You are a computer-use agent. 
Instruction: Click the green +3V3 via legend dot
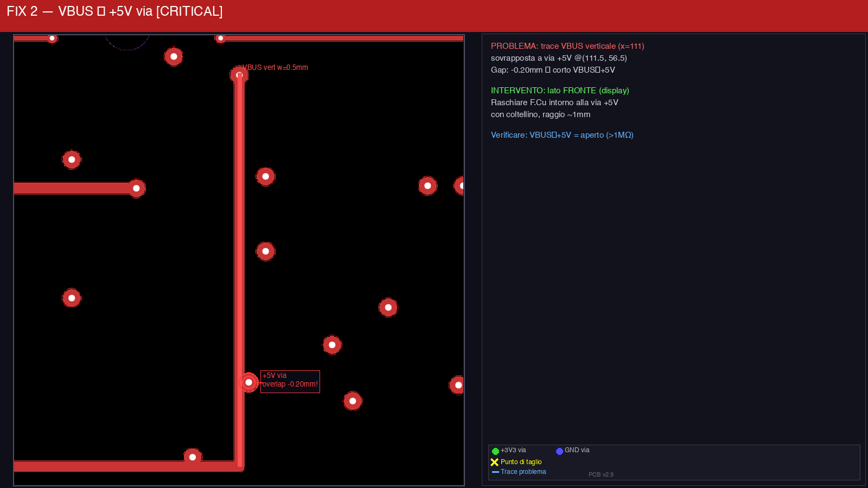tap(495, 451)
